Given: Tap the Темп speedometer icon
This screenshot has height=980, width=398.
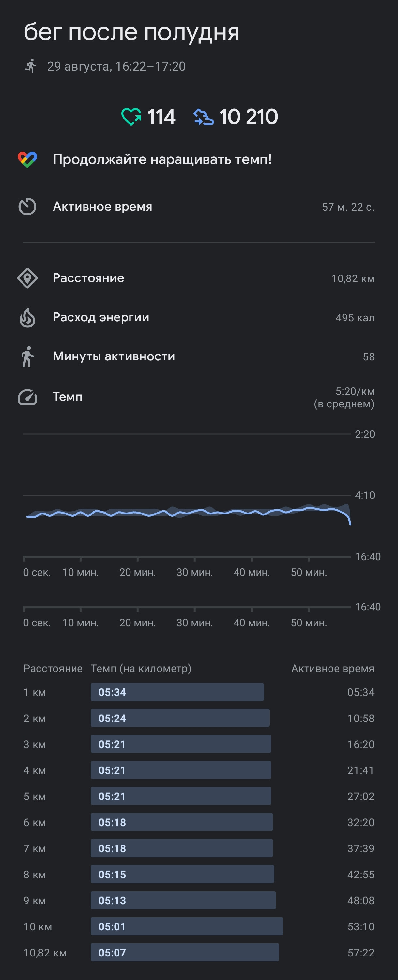Looking at the screenshot, I should (x=27, y=397).
